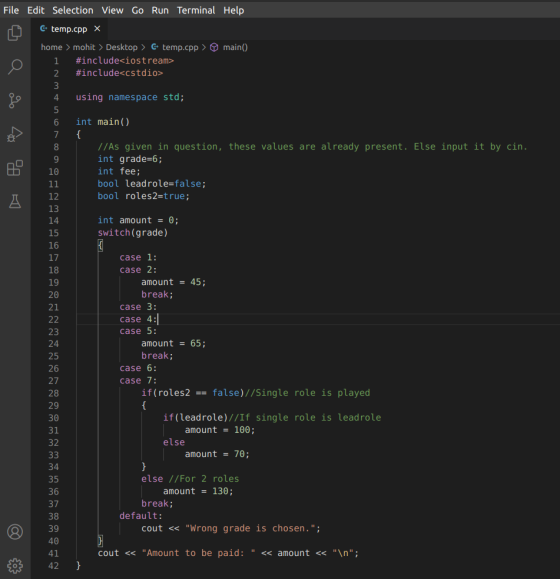Close the temp.cpp editor tab

pyautogui.click(x=97, y=28)
